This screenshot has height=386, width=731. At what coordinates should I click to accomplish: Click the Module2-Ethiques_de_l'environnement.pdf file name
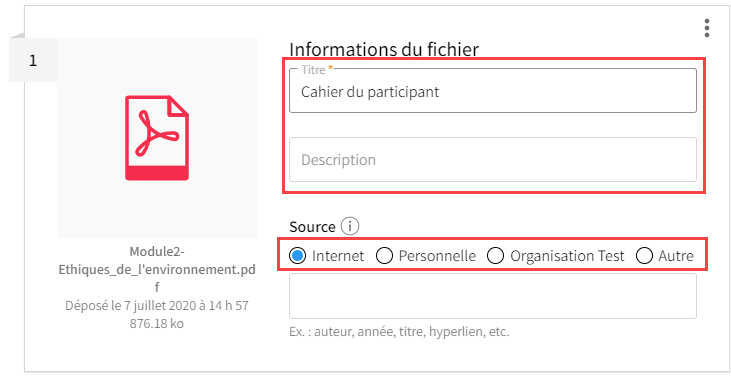click(157, 269)
